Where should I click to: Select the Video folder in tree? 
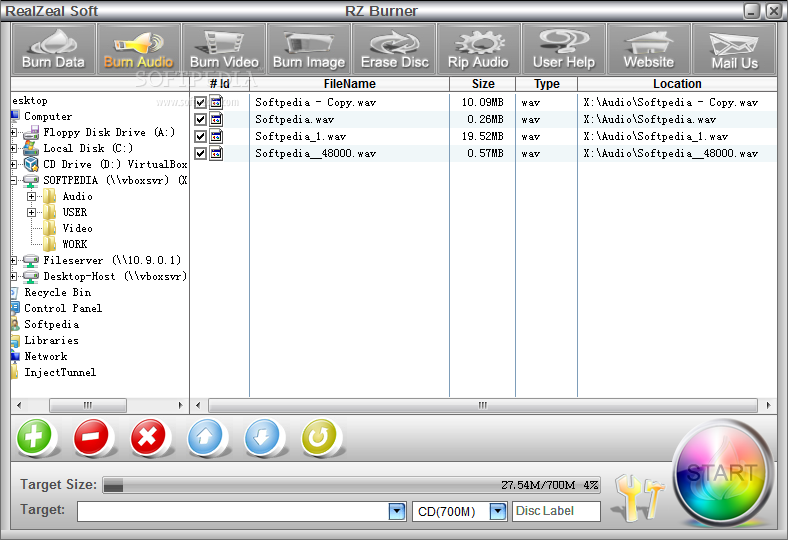coord(77,229)
